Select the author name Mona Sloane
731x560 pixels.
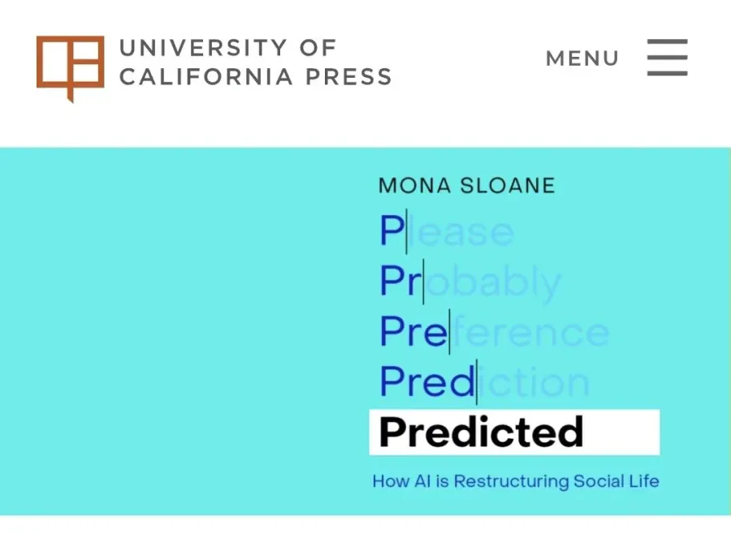pyautogui.click(x=467, y=185)
